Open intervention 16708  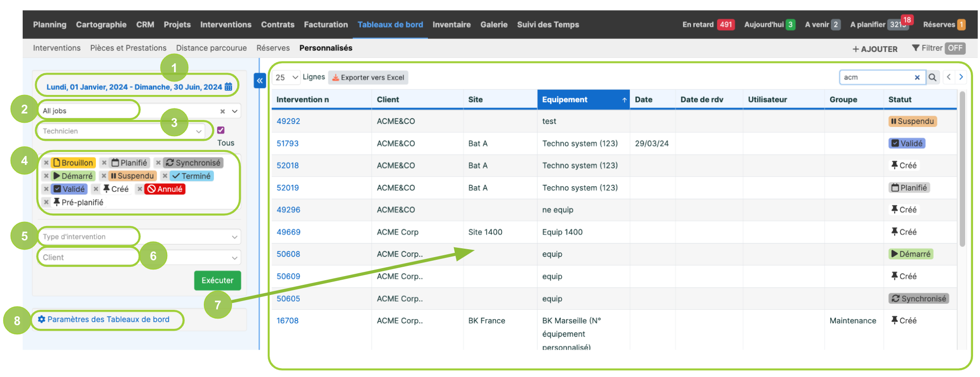288,320
